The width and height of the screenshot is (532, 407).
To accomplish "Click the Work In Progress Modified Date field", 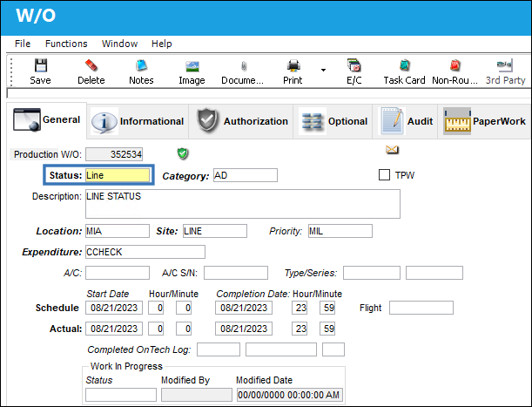I will pos(290,395).
